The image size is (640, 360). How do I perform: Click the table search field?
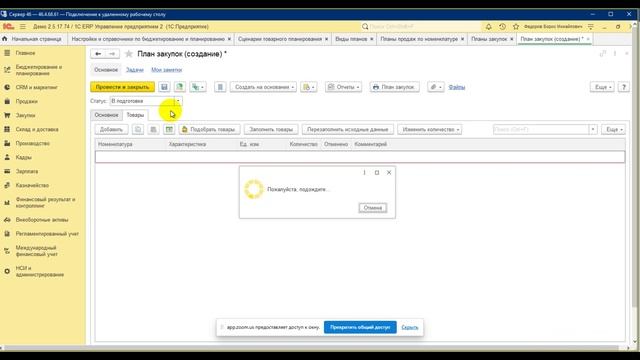tap(541, 129)
